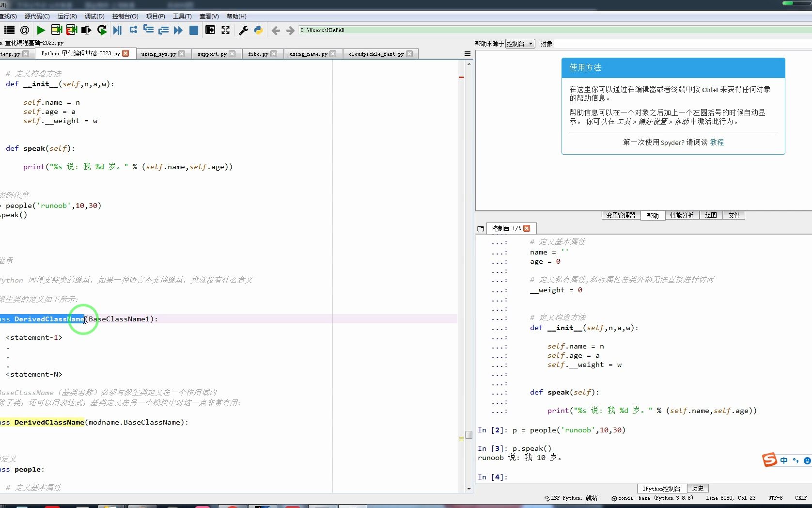Click conda: base (Python 3.8.8) status
The width and height of the screenshot is (812, 508).
click(x=653, y=498)
